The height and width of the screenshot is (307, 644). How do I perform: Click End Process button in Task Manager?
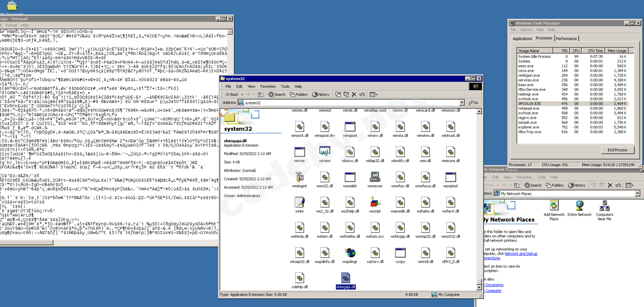tap(617, 150)
